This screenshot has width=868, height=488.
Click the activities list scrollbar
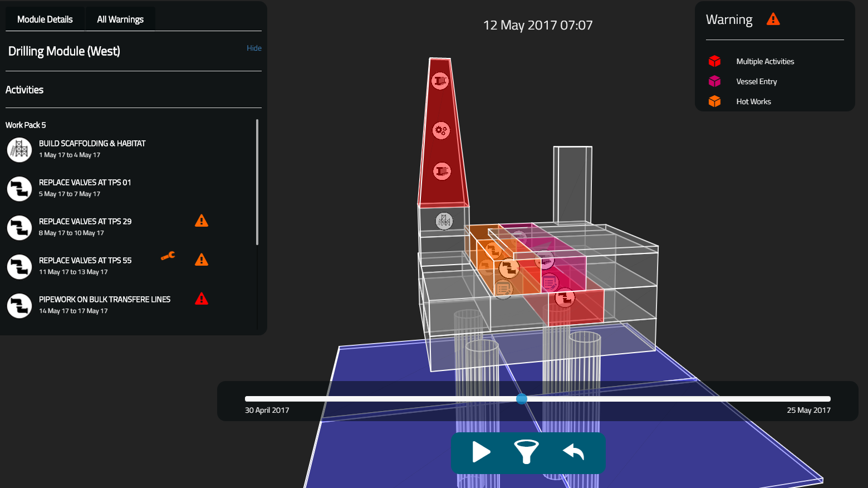pos(257,182)
